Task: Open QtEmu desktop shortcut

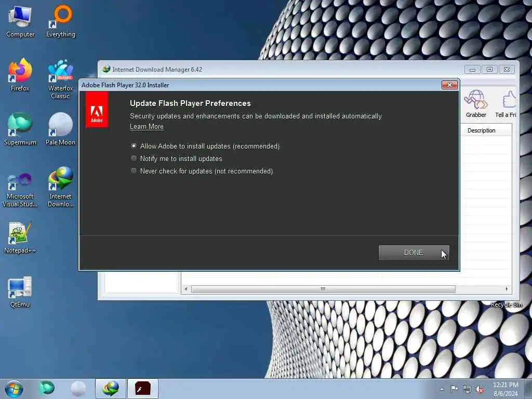Action: tap(20, 291)
